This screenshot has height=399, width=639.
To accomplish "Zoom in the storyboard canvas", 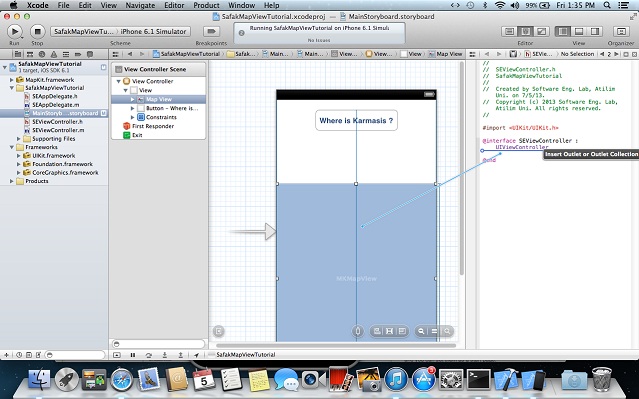I will 447,331.
